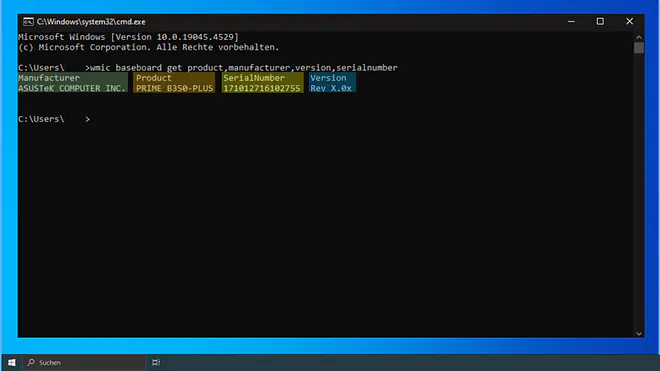Minimize the cmd.exe window
The image size is (660, 371).
pos(571,21)
